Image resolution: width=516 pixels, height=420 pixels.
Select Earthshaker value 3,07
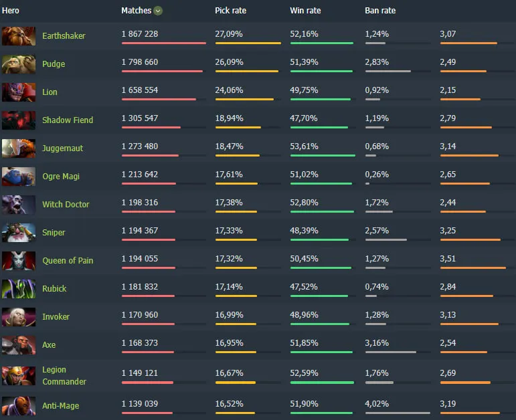448,34
